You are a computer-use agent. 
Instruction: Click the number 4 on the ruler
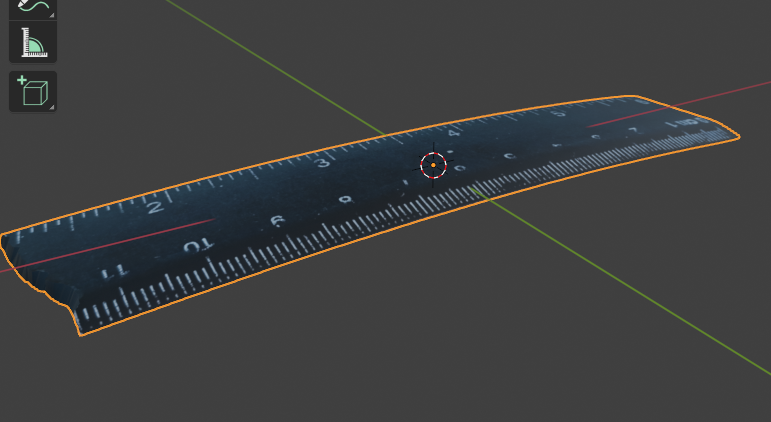click(x=453, y=132)
